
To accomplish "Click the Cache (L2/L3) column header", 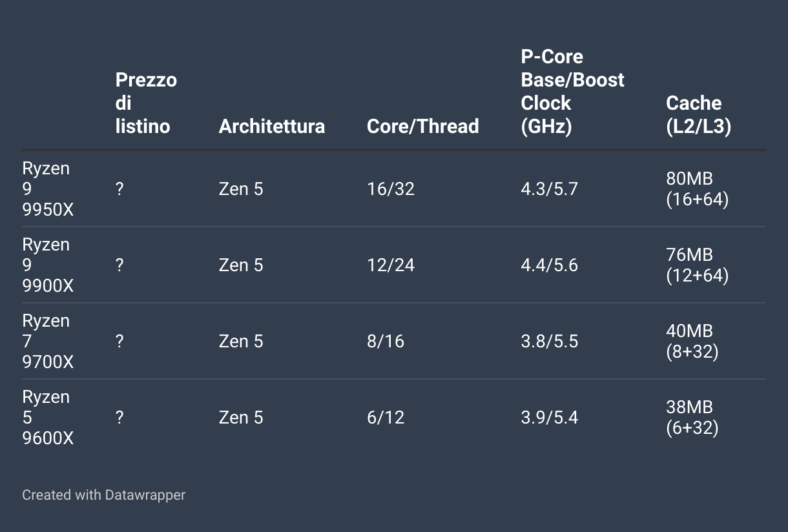I will click(x=699, y=115).
